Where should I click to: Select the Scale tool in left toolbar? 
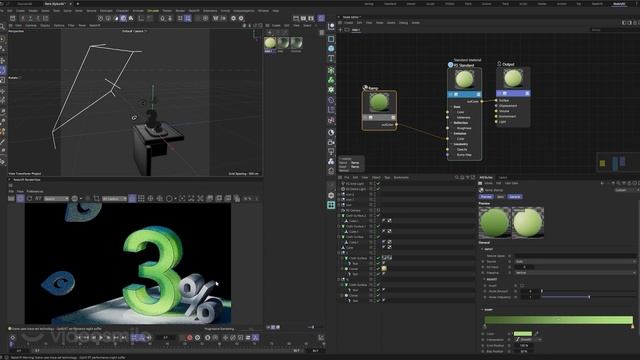coord(2,80)
